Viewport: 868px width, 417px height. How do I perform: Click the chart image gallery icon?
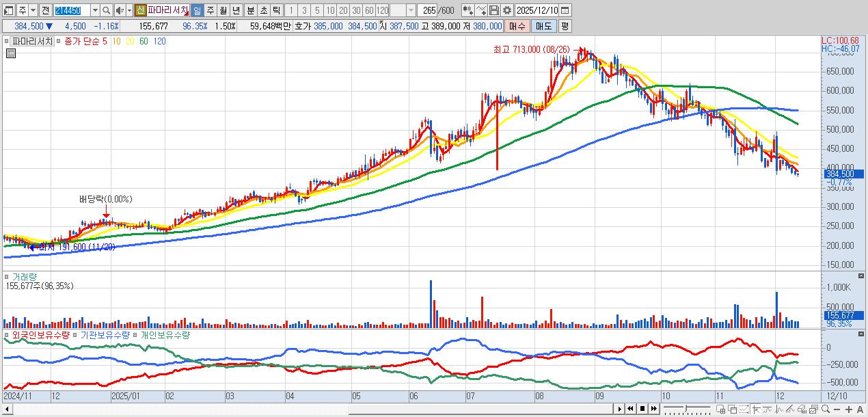[813, 409]
